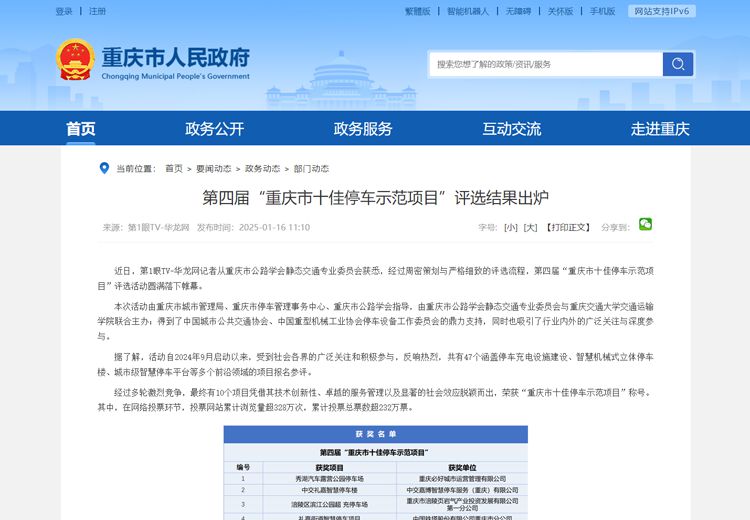Click the 登录 login link

64,11
